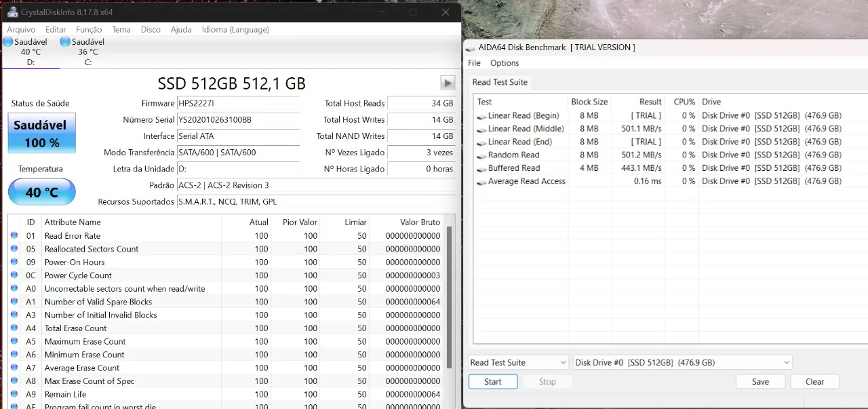Viewport: 868px width, 409px height.
Task: Click drive icon beside Linear Read (Middle)
Action: 481,129
